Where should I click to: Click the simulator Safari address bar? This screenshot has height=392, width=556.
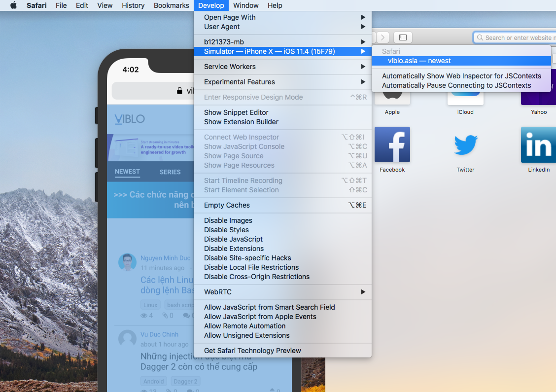pyautogui.click(x=153, y=91)
